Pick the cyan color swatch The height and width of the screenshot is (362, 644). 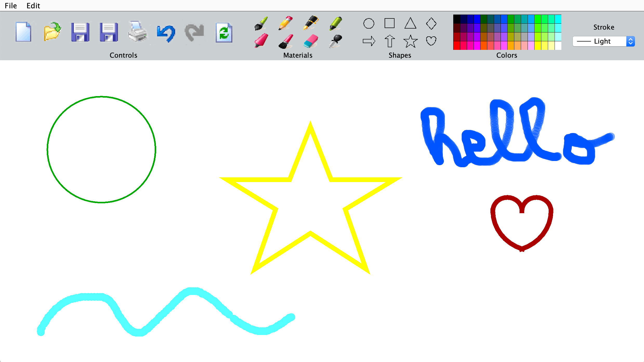(x=558, y=19)
